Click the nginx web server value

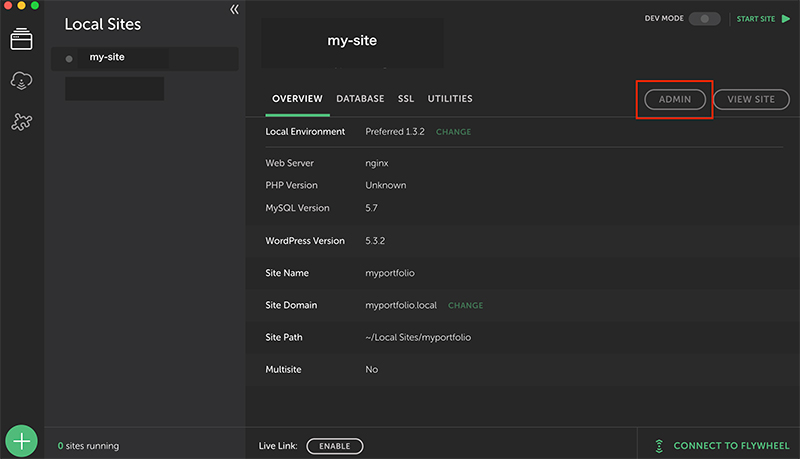tap(377, 163)
